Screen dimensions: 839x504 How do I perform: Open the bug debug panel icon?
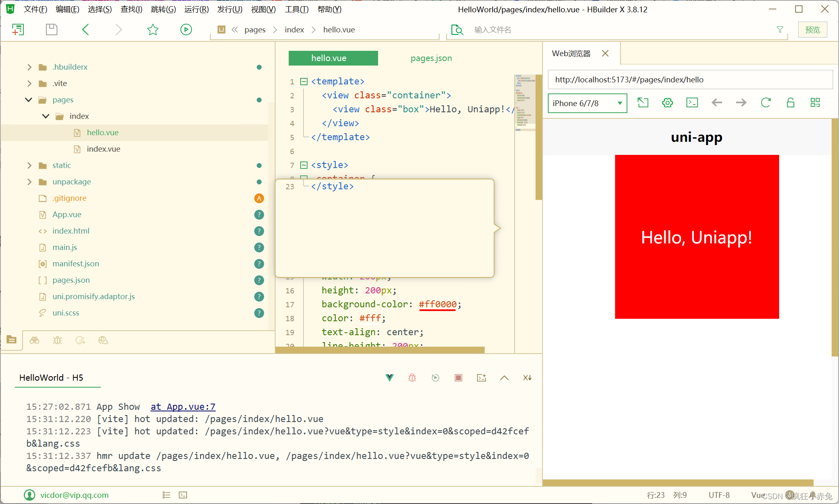click(x=57, y=340)
